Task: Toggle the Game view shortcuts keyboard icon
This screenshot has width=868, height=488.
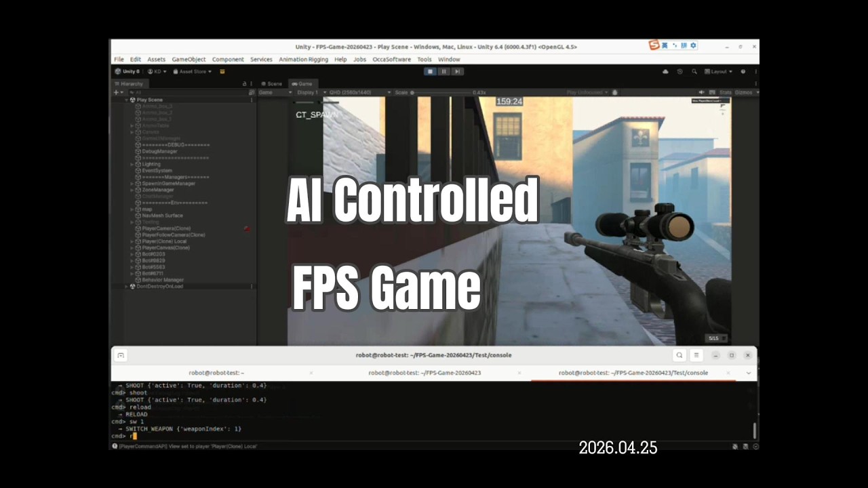Action: tap(713, 92)
